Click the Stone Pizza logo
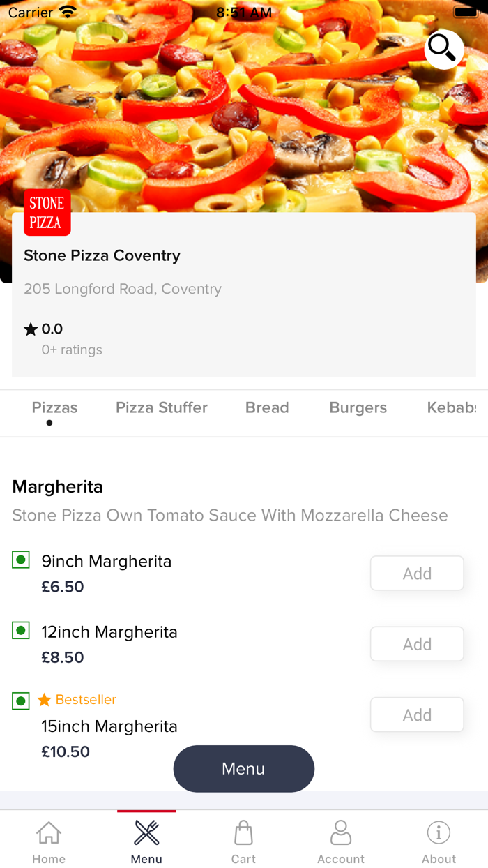Image resolution: width=488 pixels, height=868 pixels. click(47, 212)
